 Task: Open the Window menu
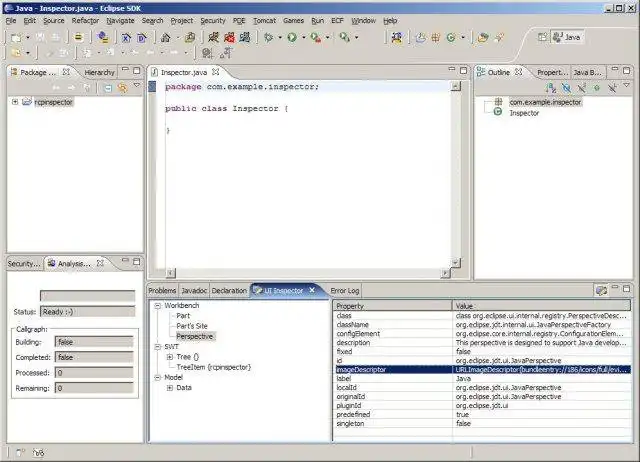[363, 20]
